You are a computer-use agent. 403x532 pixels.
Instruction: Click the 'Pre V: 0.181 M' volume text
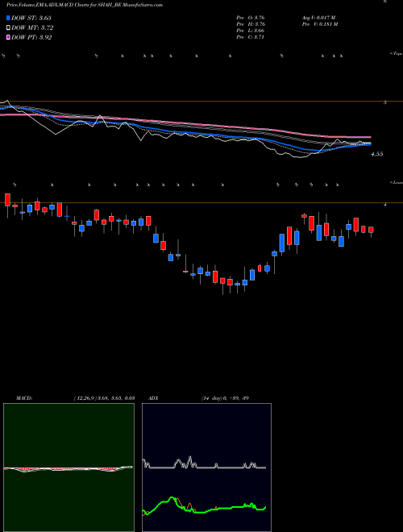tap(319, 24)
